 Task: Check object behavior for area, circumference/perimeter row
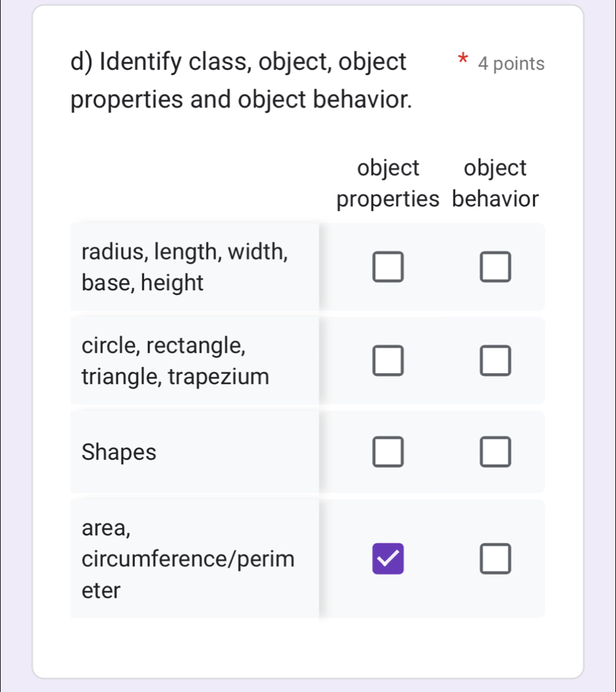pyautogui.click(x=495, y=559)
